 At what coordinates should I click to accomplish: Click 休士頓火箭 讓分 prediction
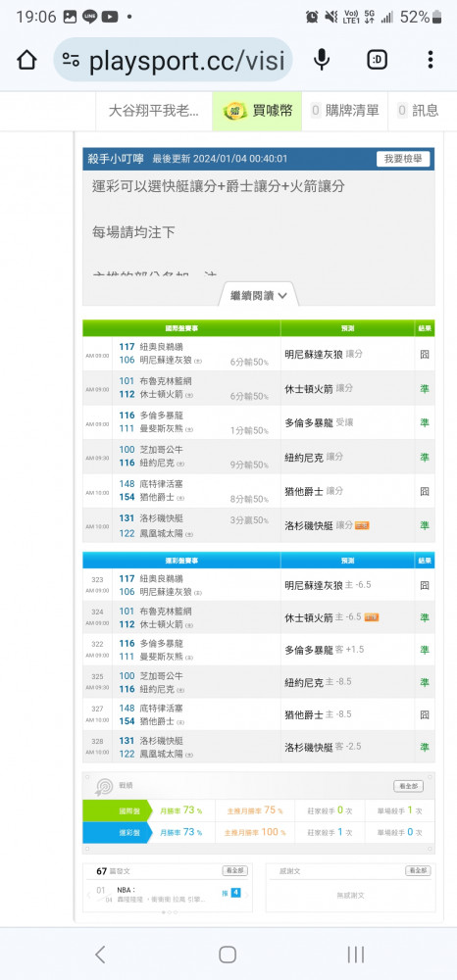319,389
